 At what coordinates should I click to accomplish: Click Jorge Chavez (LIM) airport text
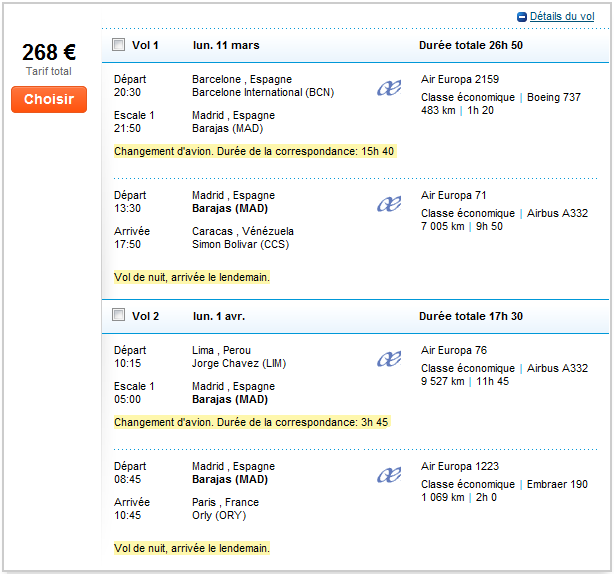point(239,363)
